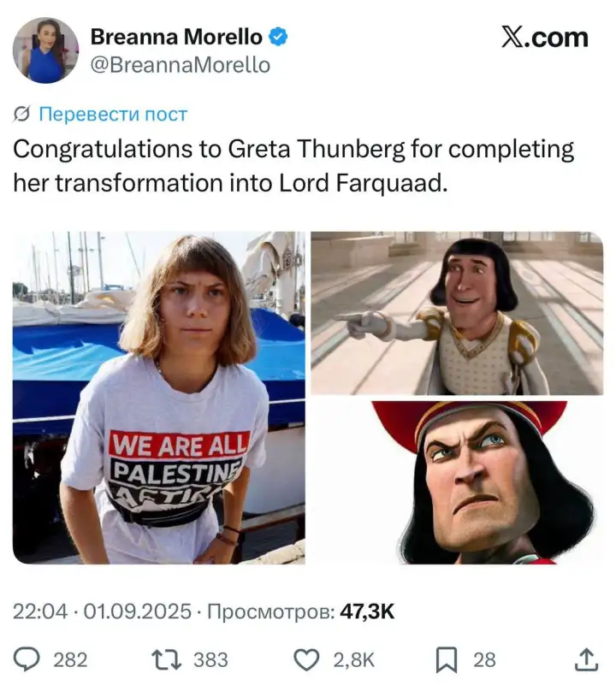Open the left photo with the white t-shirt
Screen dimensions: 616x697
coord(159,398)
